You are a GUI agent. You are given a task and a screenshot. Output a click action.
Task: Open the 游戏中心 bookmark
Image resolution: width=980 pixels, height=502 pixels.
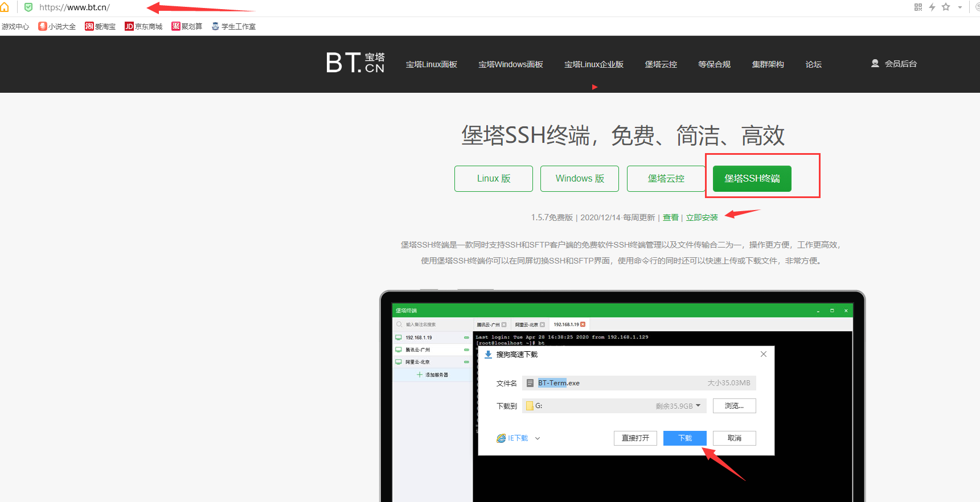15,27
